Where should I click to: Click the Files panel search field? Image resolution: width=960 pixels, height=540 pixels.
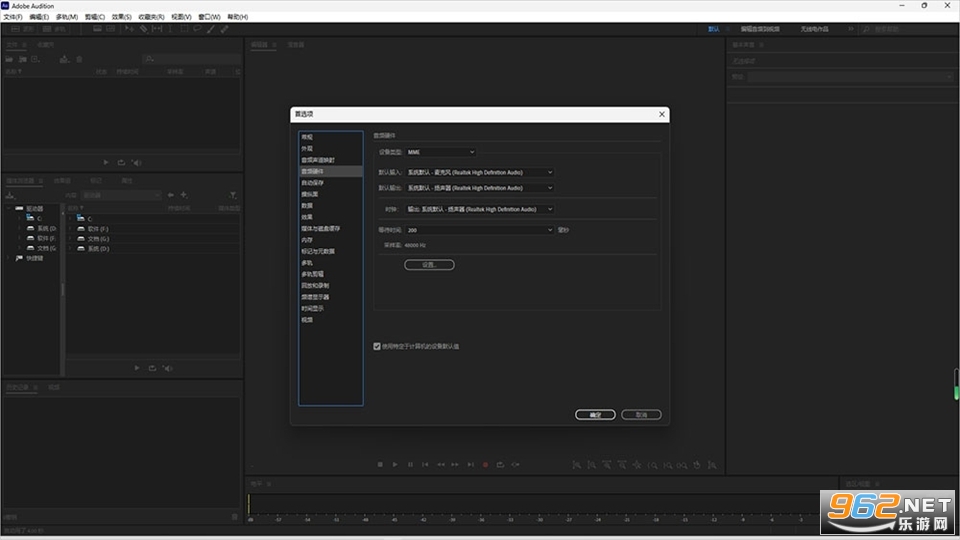pos(191,59)
